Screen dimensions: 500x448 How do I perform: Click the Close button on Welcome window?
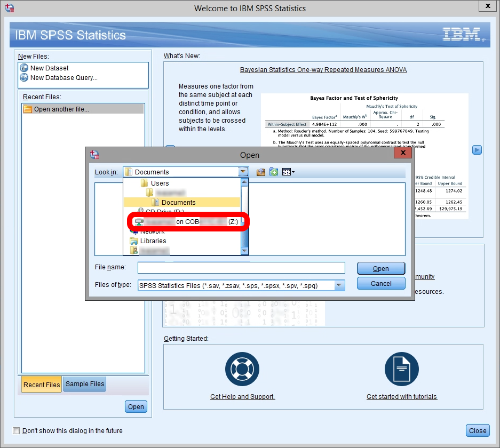[x=478, y=431]
